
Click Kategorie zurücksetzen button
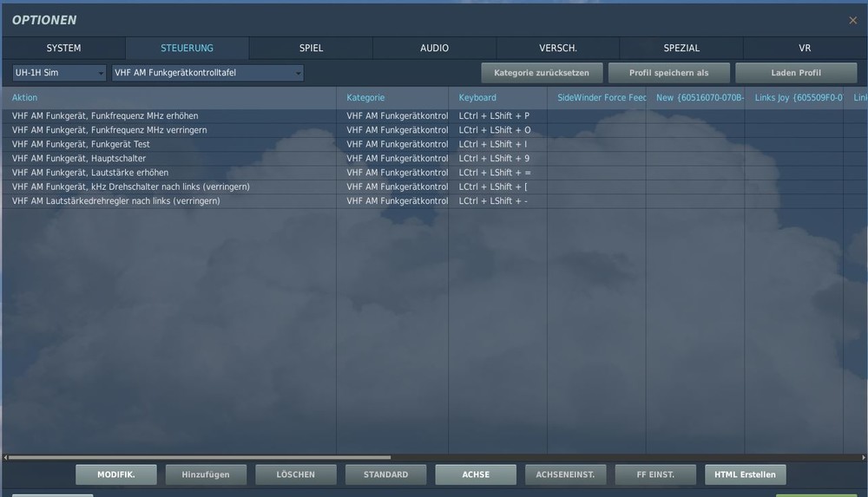pyautogui.click(x=542, y=73)
